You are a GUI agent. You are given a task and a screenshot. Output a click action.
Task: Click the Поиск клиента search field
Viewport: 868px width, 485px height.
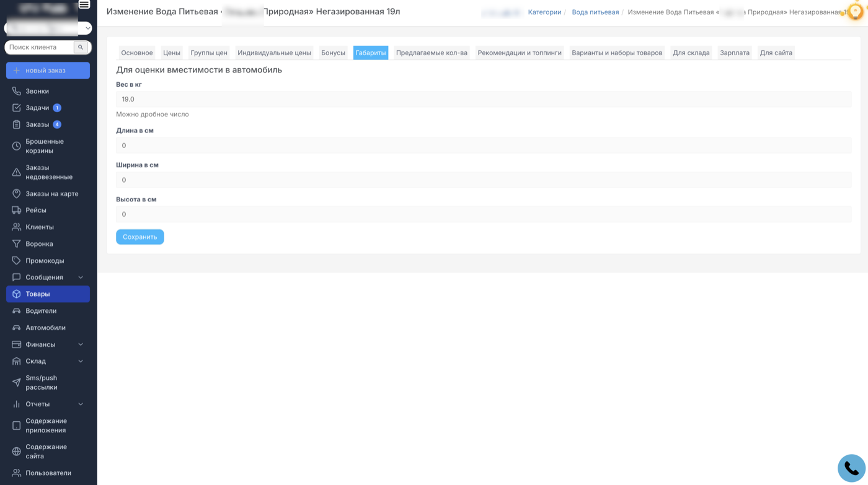(39, 47)
